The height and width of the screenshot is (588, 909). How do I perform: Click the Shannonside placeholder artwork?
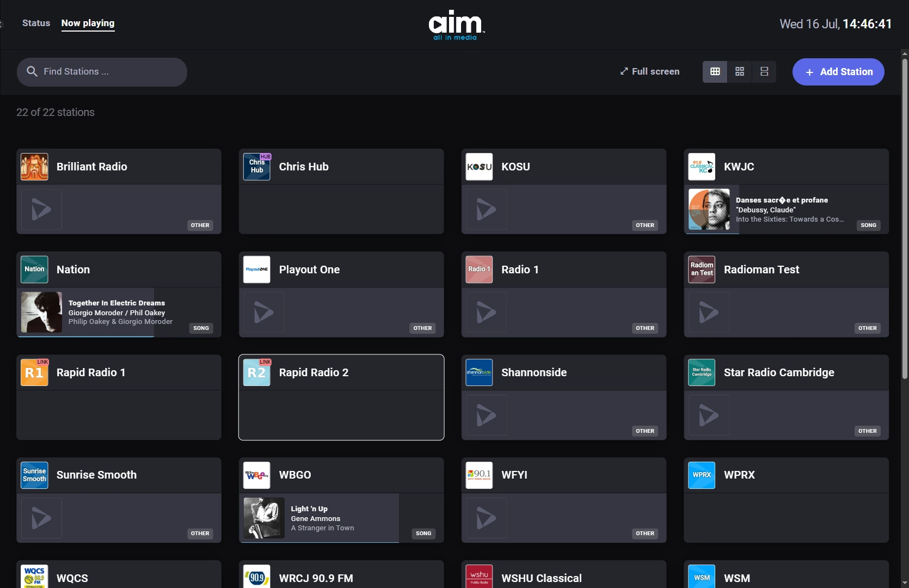487,415
